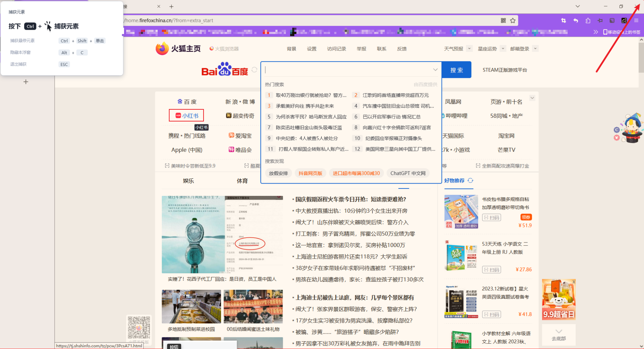Click the undo arrow icon in toolbar
Image resolution: width=644 pixels, height=349 pixels.
pyautogui.click(x=576, y=21)
